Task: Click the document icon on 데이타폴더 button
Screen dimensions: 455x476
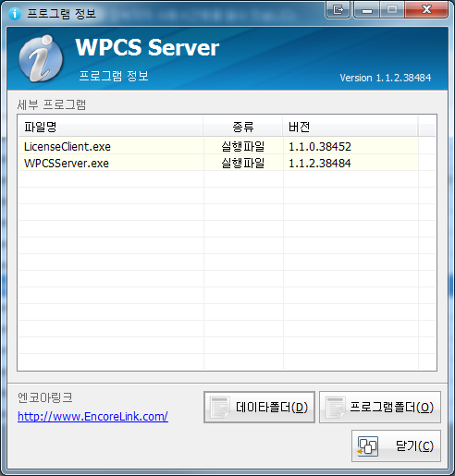Action: (219, 407)
